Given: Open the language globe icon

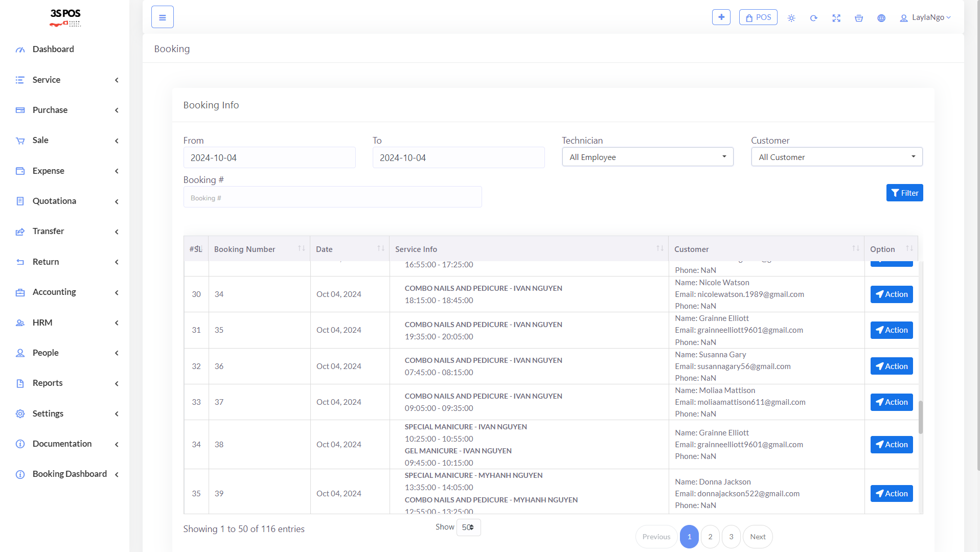Looking at the screenshot, I should point(881,18).
